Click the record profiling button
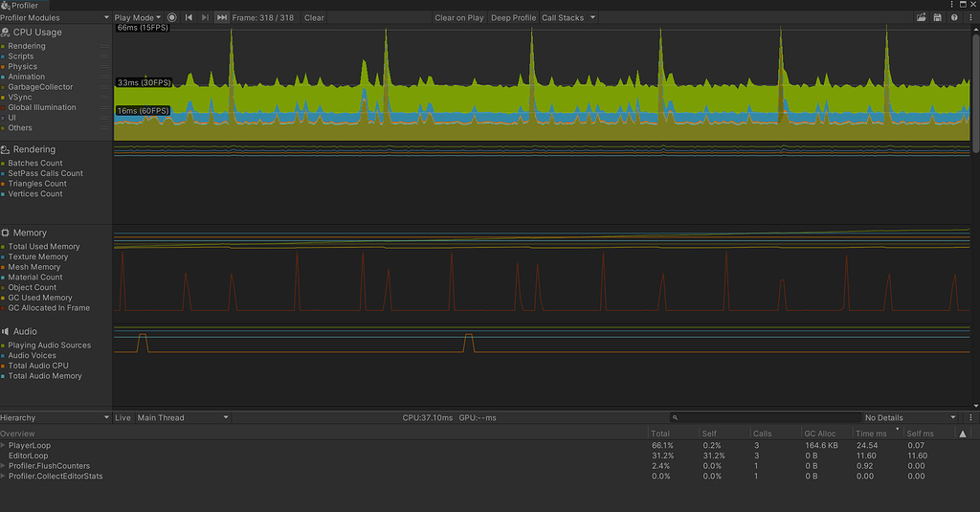 click(x=172, y=17)
